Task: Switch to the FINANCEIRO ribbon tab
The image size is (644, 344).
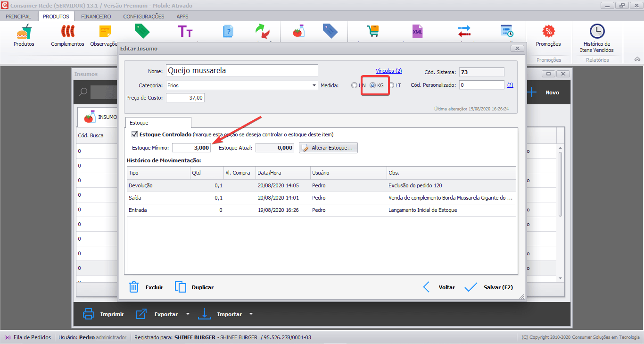Action: pyautogui.click(x=96, y=17)
